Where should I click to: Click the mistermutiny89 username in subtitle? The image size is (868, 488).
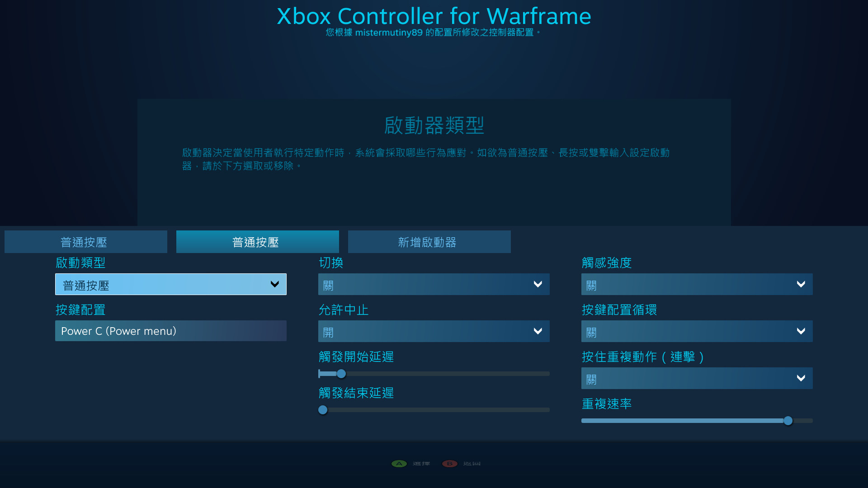pos(390,33)
